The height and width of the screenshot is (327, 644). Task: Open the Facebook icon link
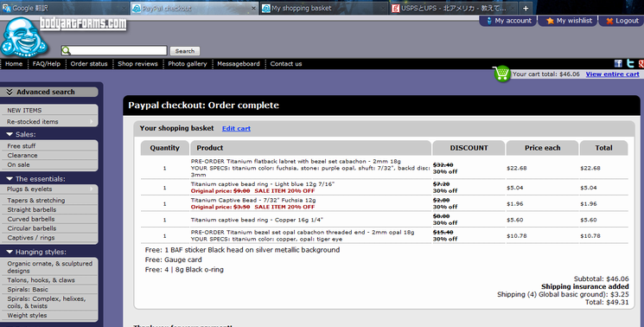click(x=618, y=63)
